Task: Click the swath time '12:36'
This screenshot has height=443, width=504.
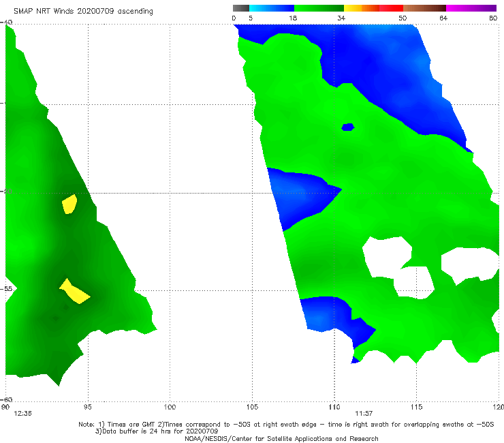Action: pyautogui.click(x=22, y=414)
